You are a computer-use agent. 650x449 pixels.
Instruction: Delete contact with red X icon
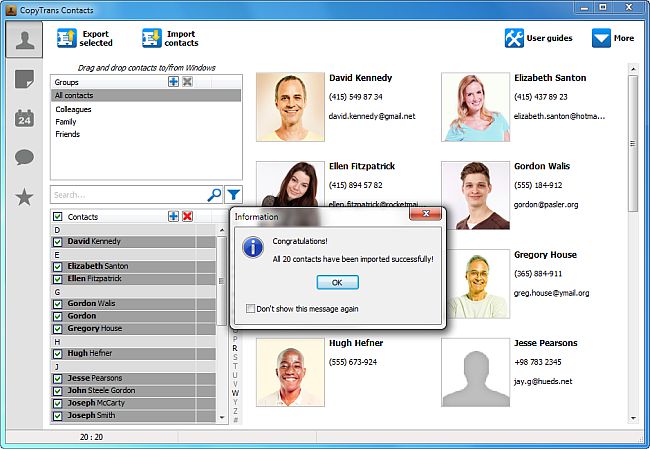[187, 216]
